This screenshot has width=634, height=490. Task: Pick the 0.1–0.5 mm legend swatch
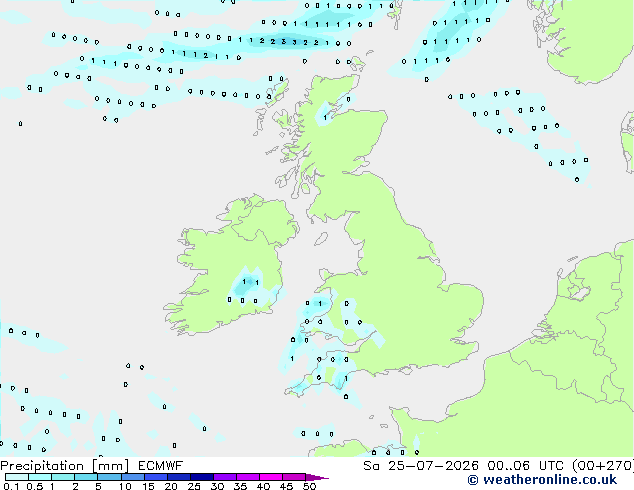click(17, 477)
